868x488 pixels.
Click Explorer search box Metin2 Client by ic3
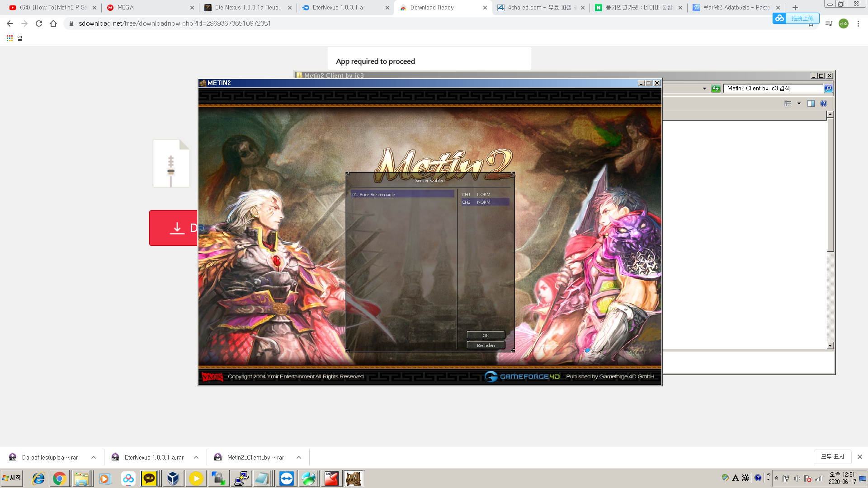click(773, 89)
